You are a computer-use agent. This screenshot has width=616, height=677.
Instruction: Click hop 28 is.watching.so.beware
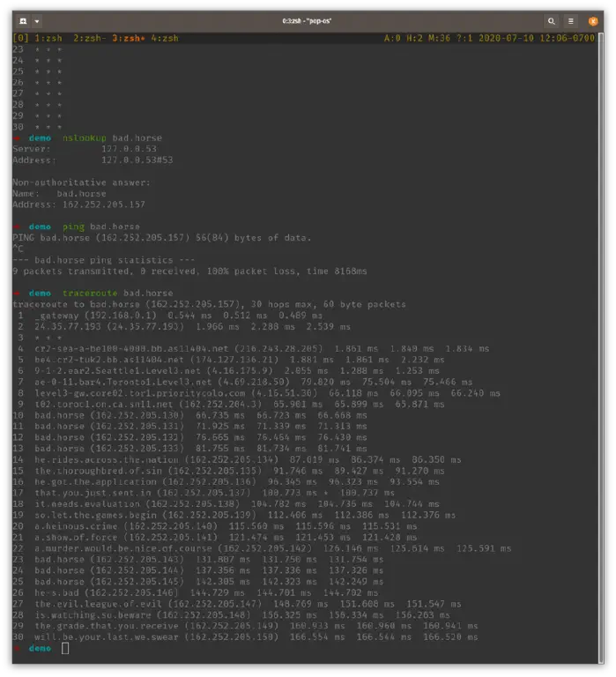pyautogui.click(x=93, y=614)
